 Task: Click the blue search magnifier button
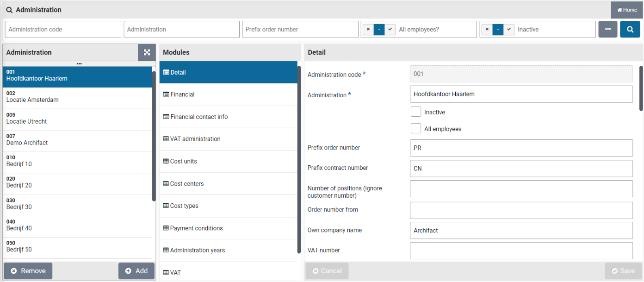click(630, 29)
